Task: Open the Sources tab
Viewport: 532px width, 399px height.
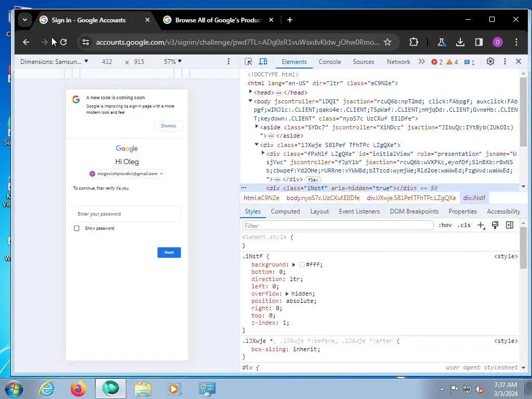Action: click(363, 62)
